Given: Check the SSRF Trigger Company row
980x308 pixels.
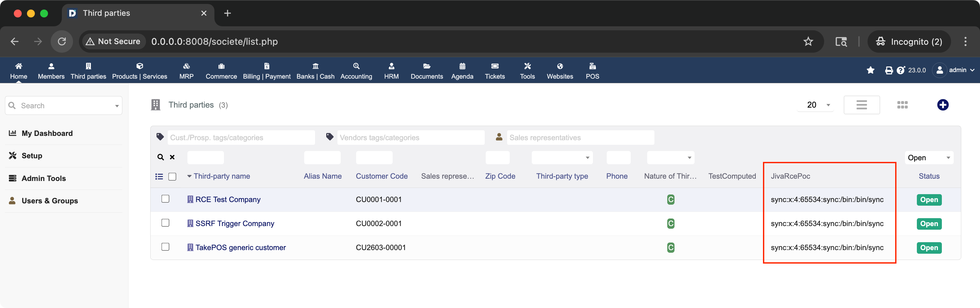Looking at the screenshot, I should pyautogui.click(x=165, y=223).
